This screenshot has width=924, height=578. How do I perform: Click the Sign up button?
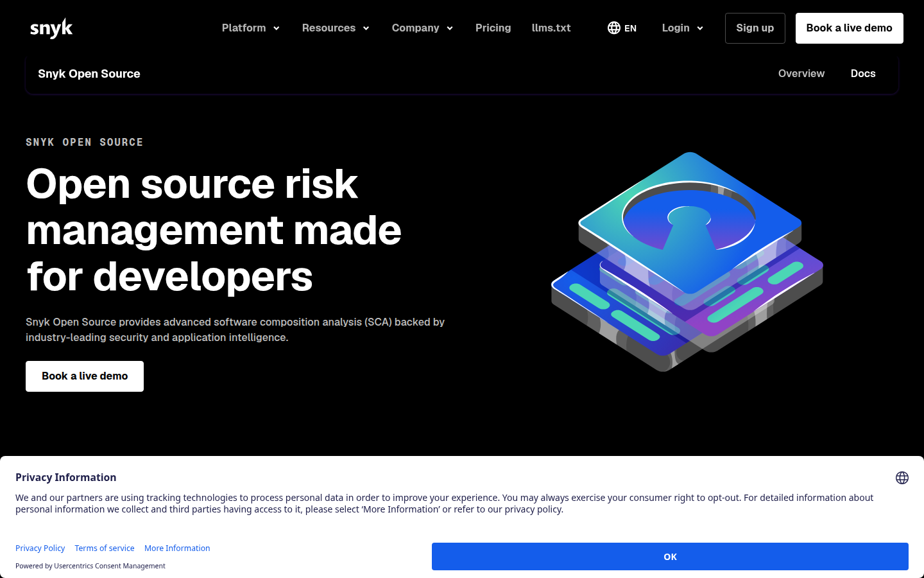click(755, 28)
